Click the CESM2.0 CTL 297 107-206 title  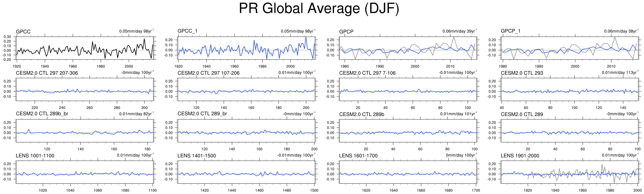pyautogui.click(x=208, y=73)
